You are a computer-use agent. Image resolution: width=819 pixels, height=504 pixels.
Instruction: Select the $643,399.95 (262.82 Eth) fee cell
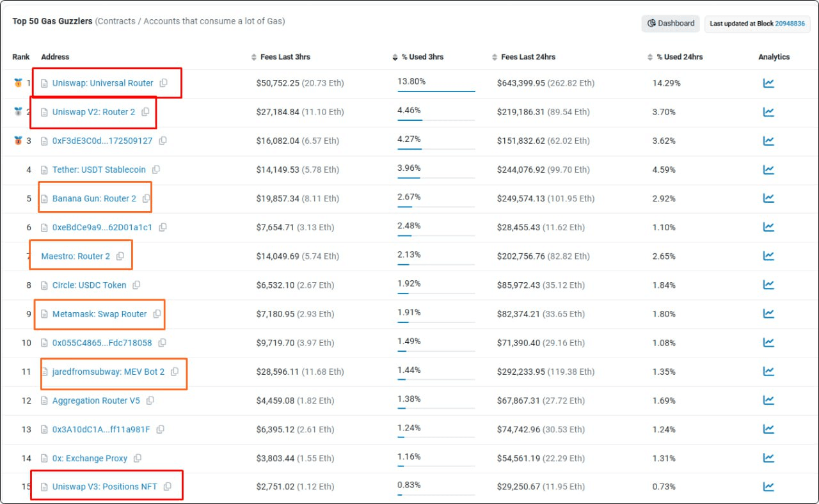click(x=546, y=83)
